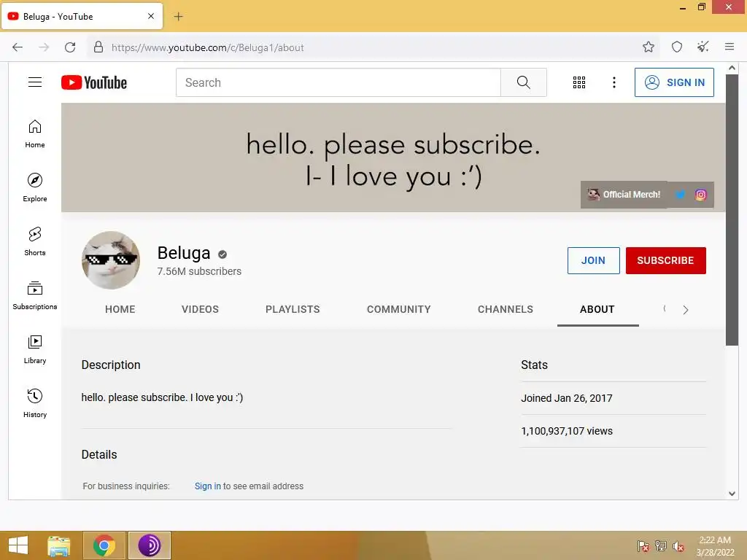Open Library in the sidebar
Image resolution: width=747 pixels, height=560 pixels.
click(x=35, y=349)
